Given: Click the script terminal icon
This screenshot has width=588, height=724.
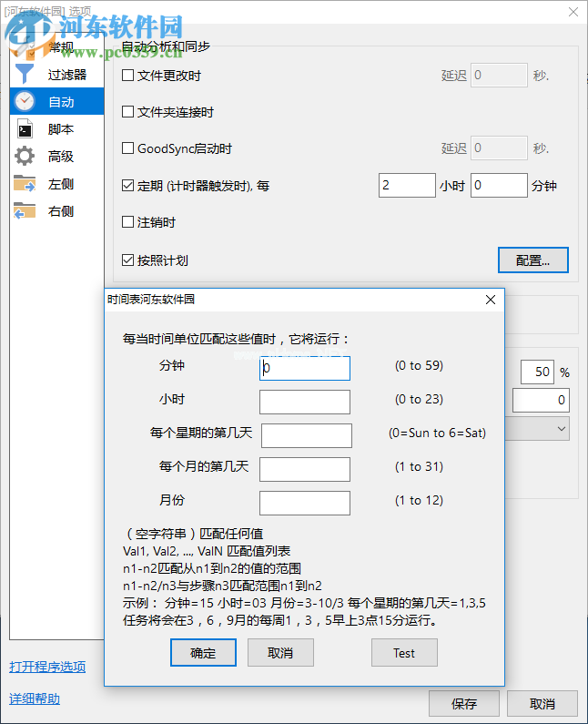Looking at the screenshot, I should [25, 129].
